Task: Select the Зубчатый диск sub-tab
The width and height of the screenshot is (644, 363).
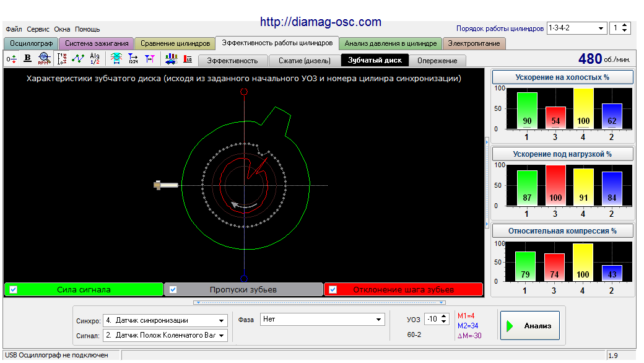Action: [x=375, y=60]
